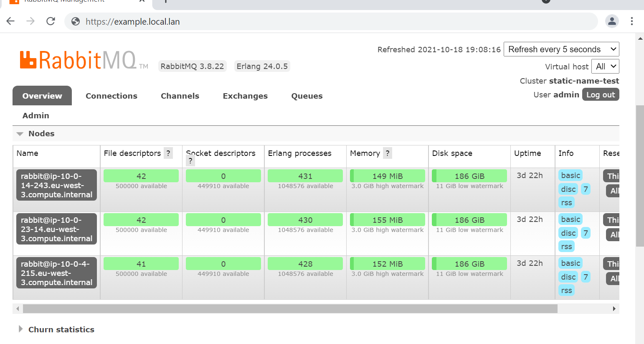Viewport: 644px width, 344px height.
Task: Click the Info column header
Action: coord(566,153)
